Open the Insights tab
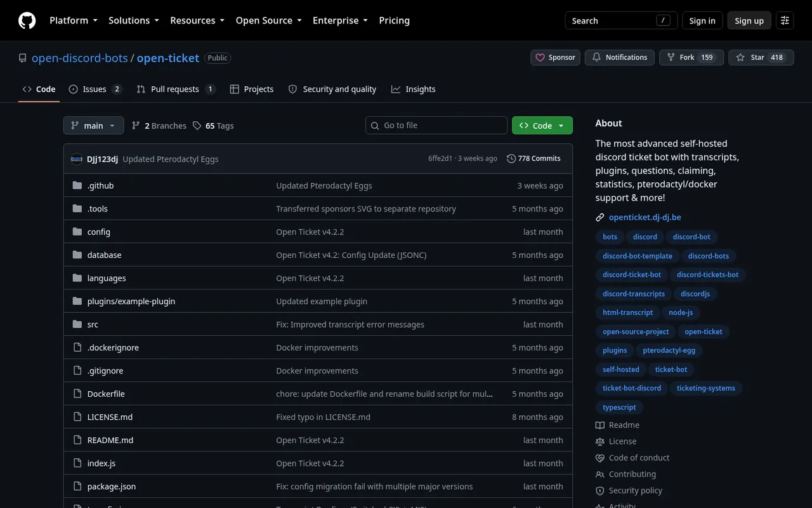This screenshot has height=508, width=812. (414, 89)
